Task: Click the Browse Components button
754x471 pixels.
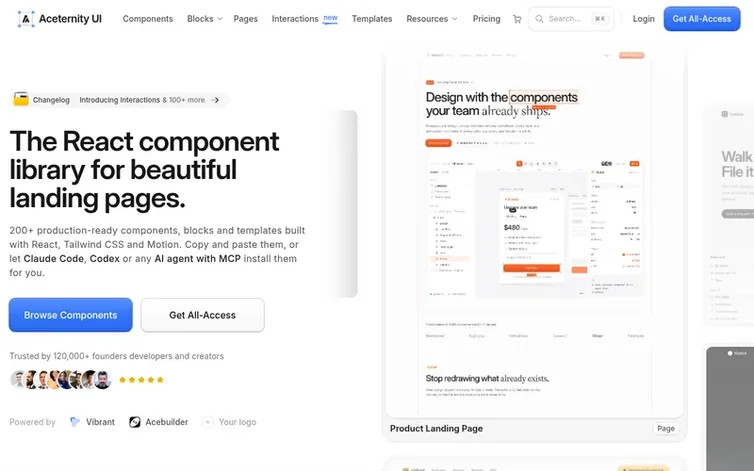Action: [71, 315]
